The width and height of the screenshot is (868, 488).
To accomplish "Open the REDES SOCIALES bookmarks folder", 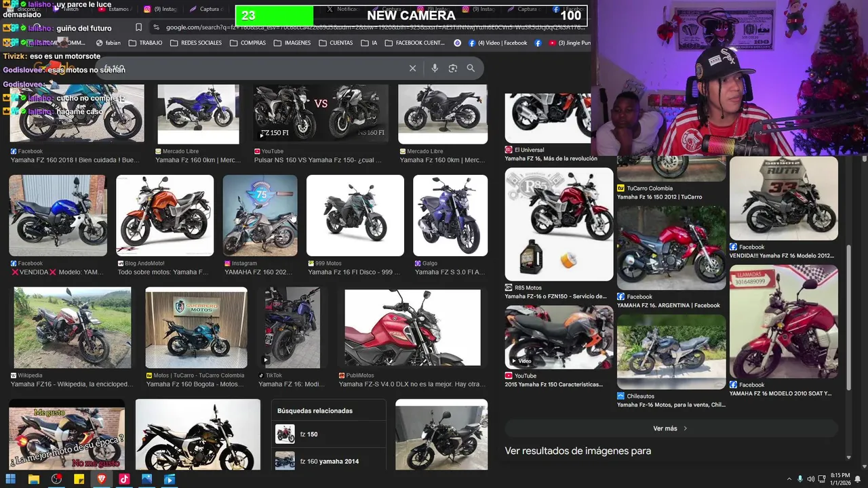I will click(196, 43).
